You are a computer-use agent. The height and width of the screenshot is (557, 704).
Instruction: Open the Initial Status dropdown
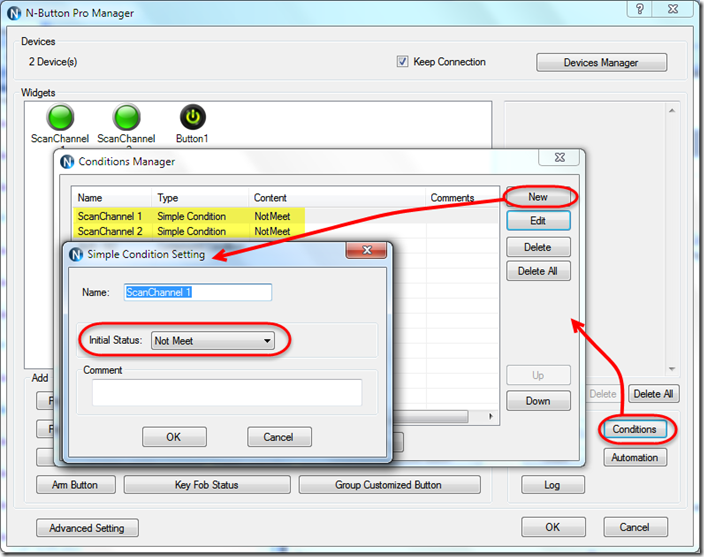click(x=213, y=341)
